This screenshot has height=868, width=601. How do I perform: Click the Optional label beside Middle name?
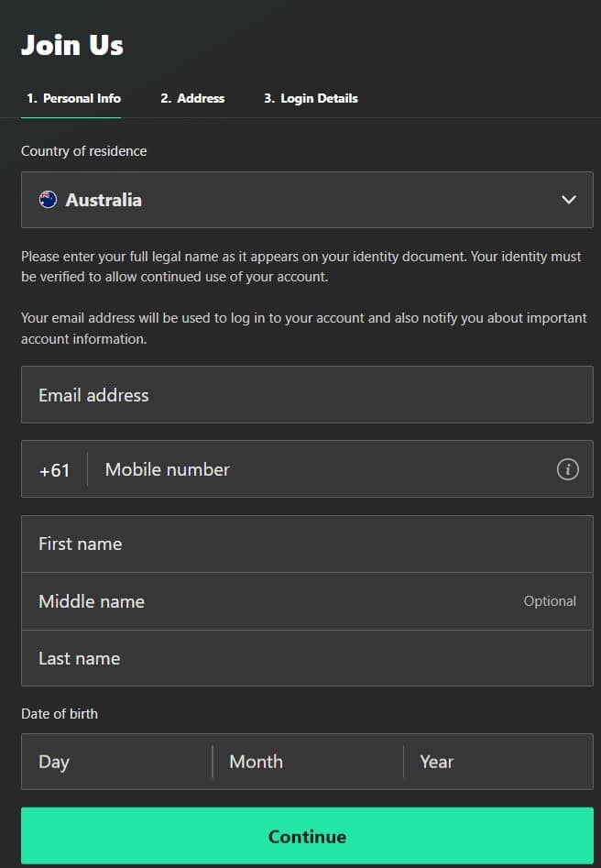pyautogui.click(x=550, y=600)
